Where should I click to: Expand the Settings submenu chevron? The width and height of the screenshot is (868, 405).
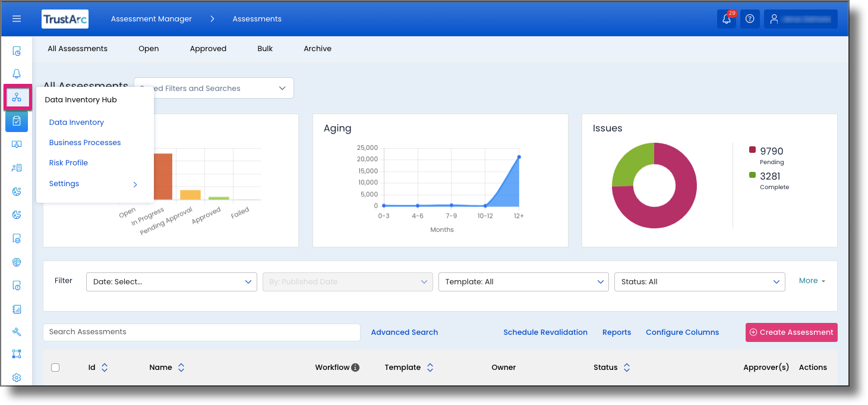135,184
